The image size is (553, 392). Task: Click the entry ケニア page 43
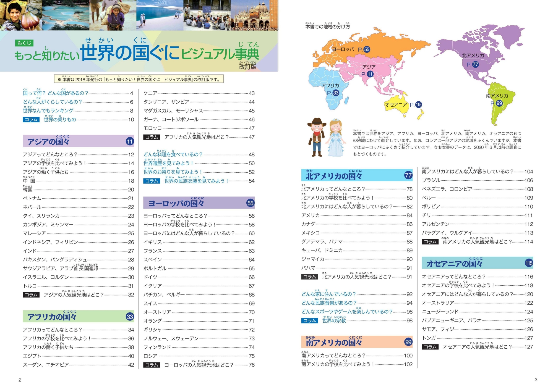point(199,93)
